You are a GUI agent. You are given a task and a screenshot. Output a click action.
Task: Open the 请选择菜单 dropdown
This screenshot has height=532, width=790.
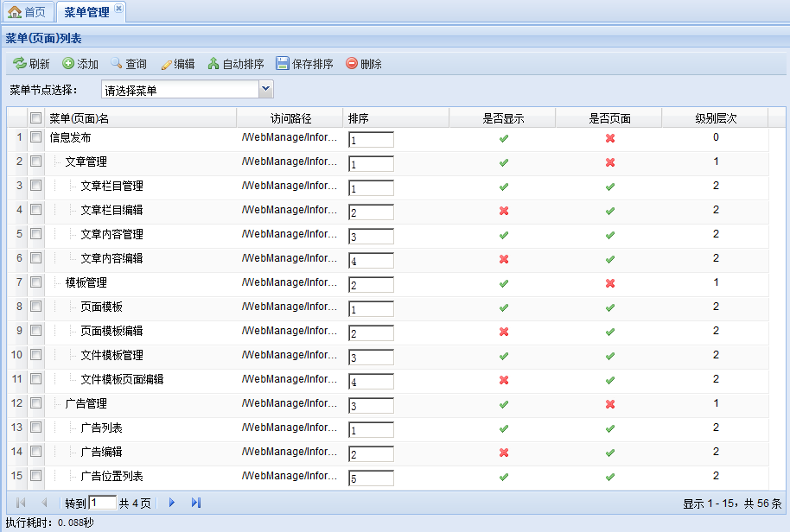point(266,89)
